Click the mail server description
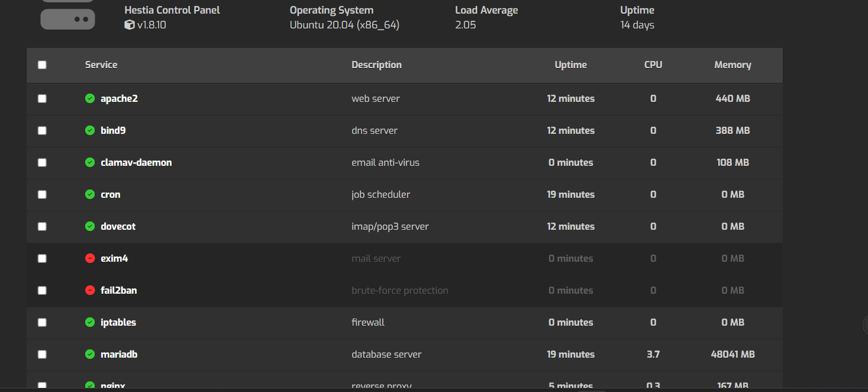 tap(376, 258)
